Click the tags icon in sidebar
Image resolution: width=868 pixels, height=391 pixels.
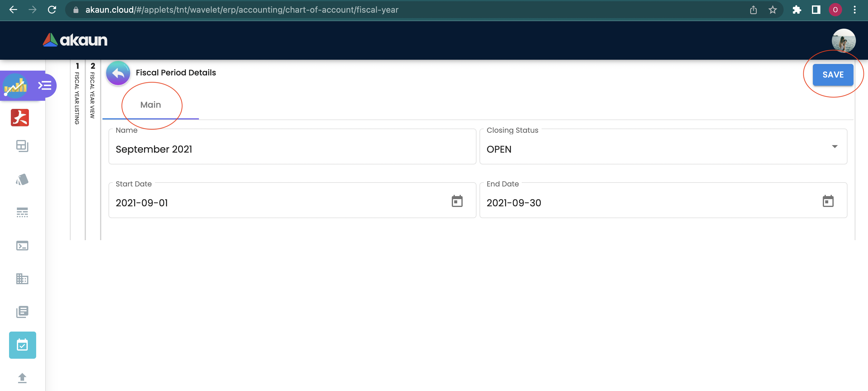(22, 180)
